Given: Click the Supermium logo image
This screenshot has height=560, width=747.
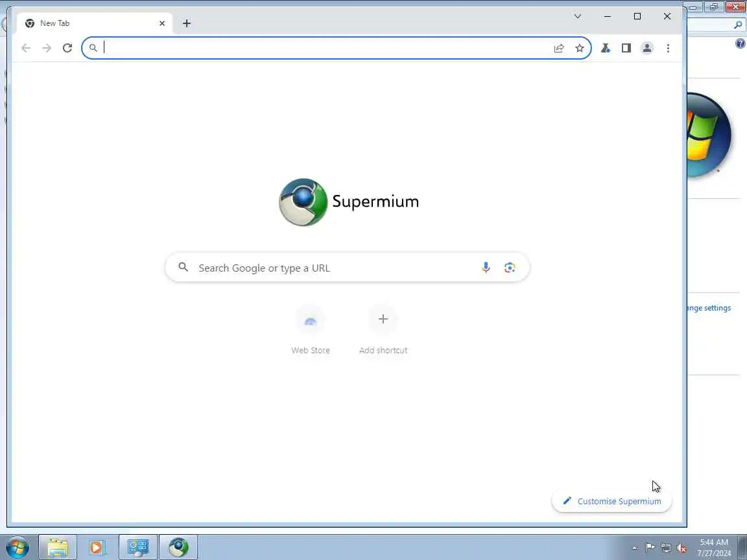Looking at the screenshot, I should click(x=303, y=202).
